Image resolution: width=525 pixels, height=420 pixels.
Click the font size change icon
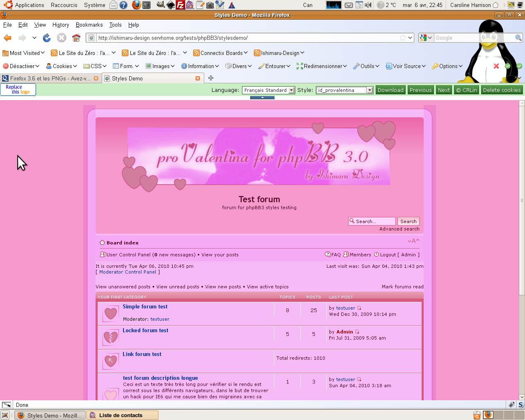[413, 241]
